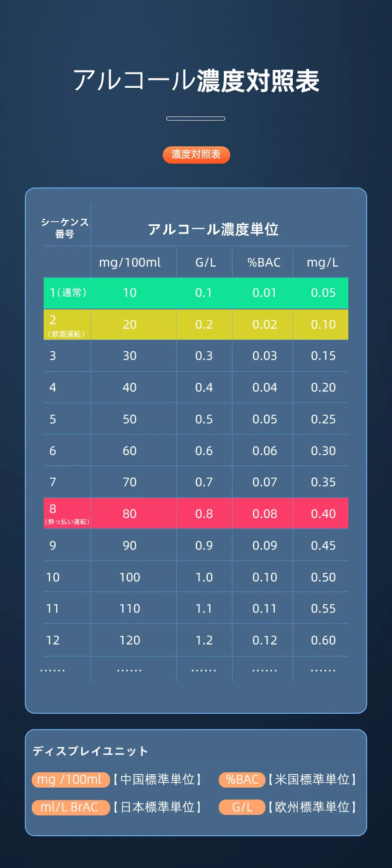Click the アルコール濃度単位 table heading
The image size is (392, 868).
click(x=213, y=229)
